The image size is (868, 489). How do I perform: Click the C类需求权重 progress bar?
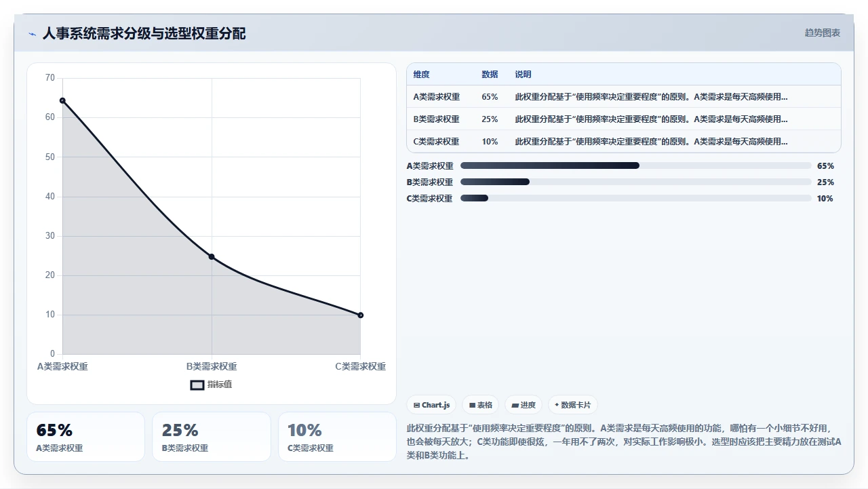(635, 198)
